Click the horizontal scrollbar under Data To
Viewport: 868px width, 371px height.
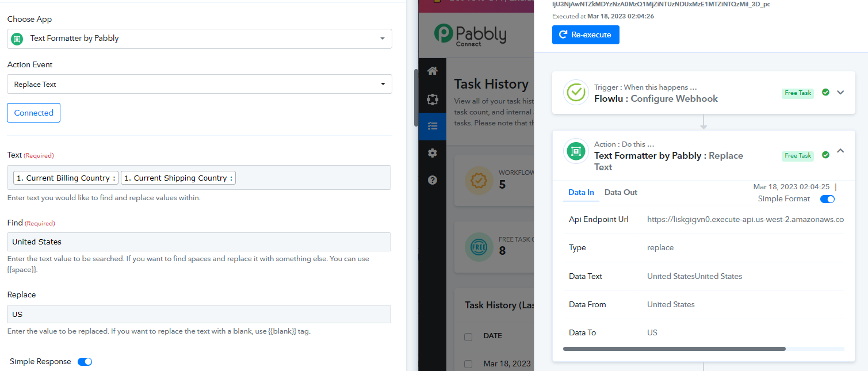click(674, 349)
